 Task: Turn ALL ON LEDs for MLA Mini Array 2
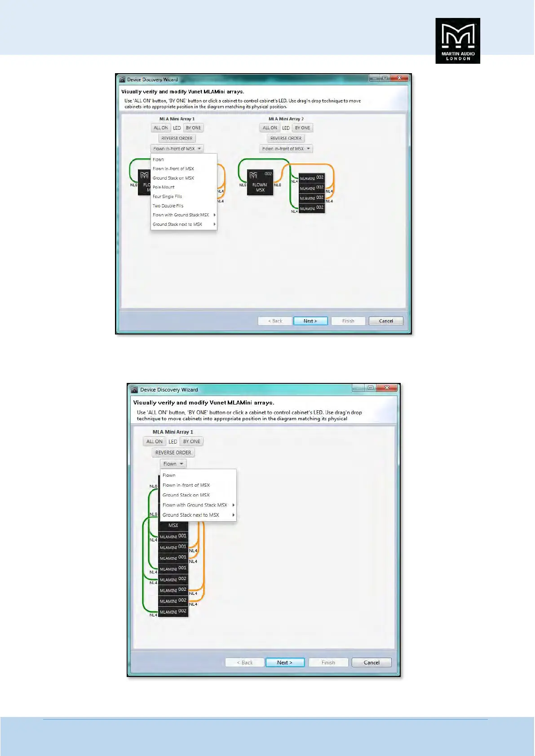[x=270, y=128]
